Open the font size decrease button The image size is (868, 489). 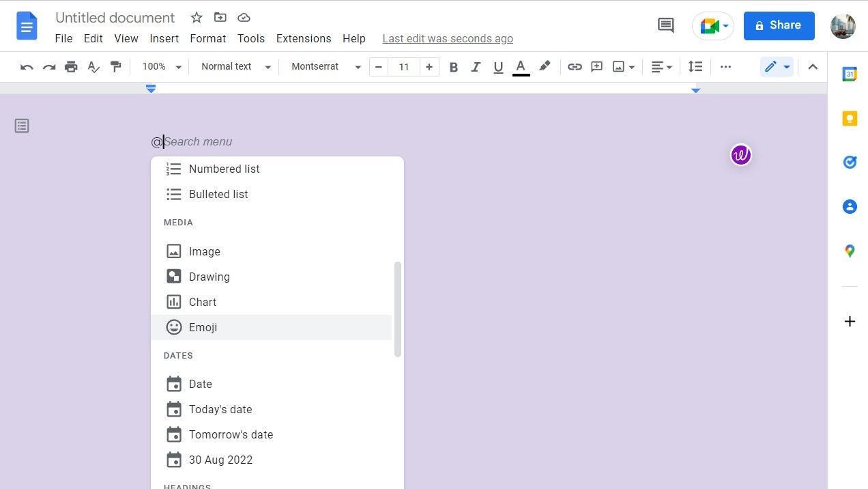(378, 66)
